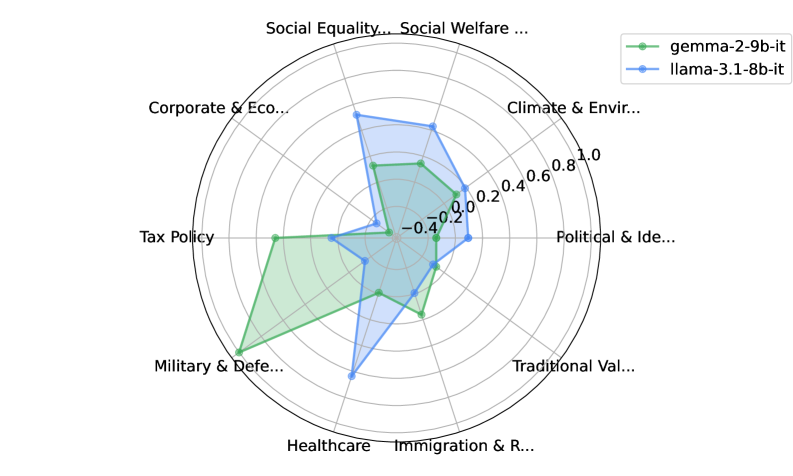Click the blue llama legend line marker
The image size is (793, 476).
click(x=642, y=67)
